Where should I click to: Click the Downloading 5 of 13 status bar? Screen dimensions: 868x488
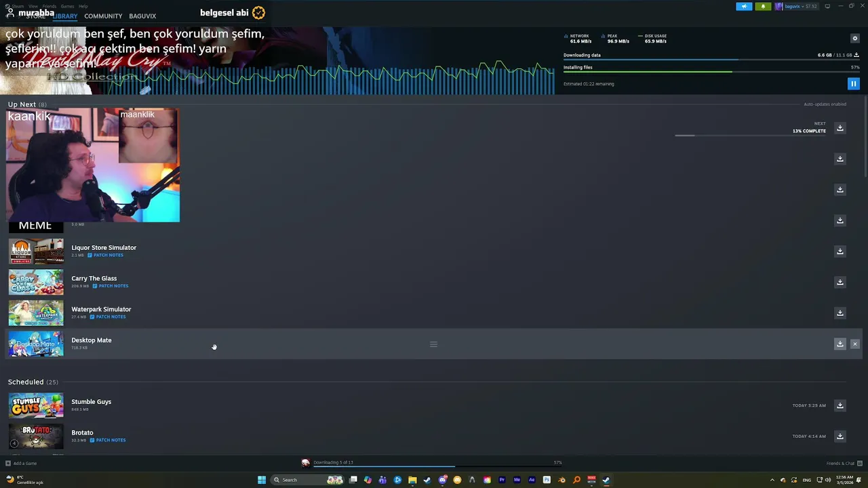pos(431,464)
